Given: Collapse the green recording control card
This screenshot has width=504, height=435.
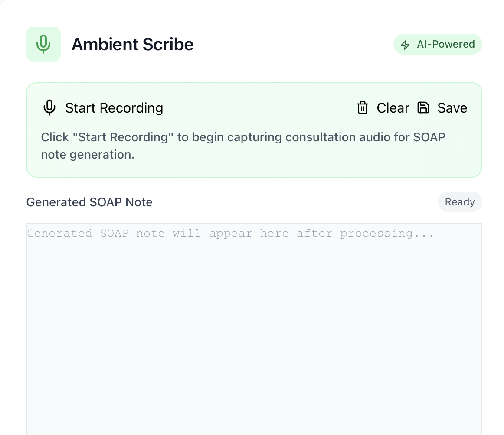Looking at the screenshot, I should (254, 129).
